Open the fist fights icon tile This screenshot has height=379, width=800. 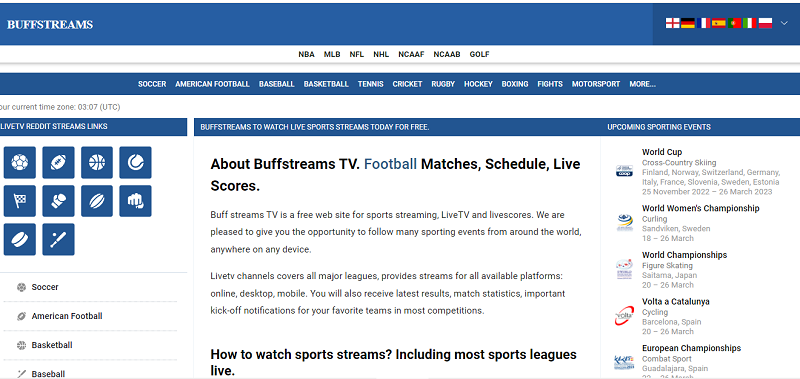[135, 201]
